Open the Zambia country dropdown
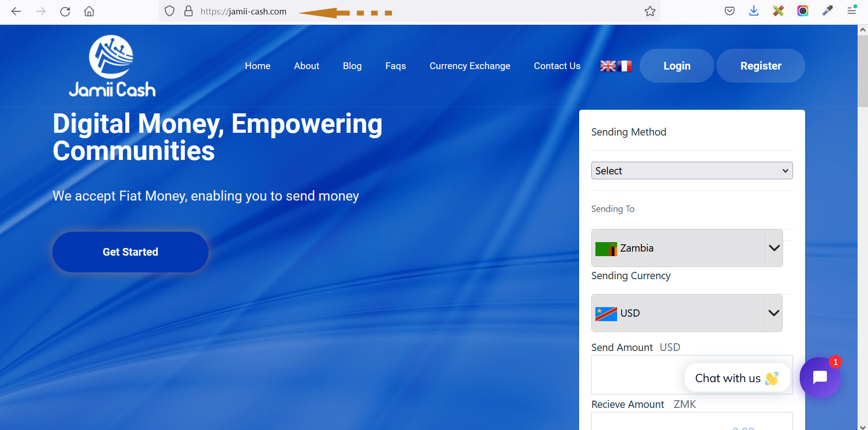 686,248
